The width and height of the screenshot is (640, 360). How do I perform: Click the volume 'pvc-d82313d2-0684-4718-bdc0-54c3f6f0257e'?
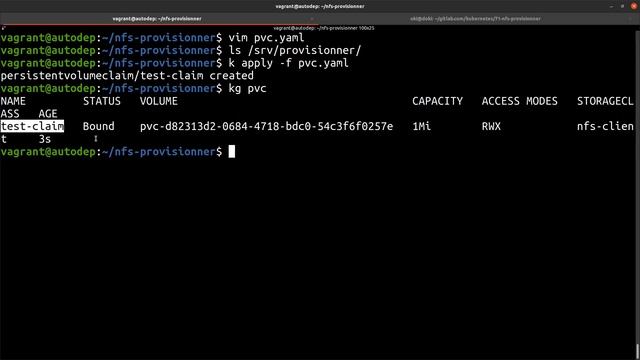coord(267,127)
